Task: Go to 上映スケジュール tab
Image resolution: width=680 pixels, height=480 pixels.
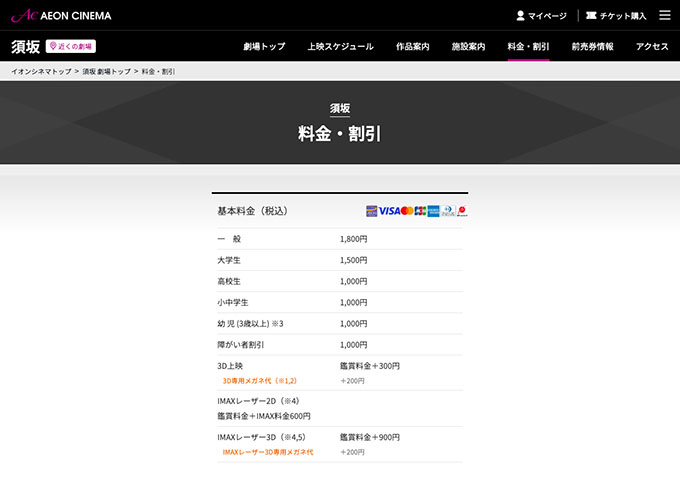Action: tap(340, 46)
